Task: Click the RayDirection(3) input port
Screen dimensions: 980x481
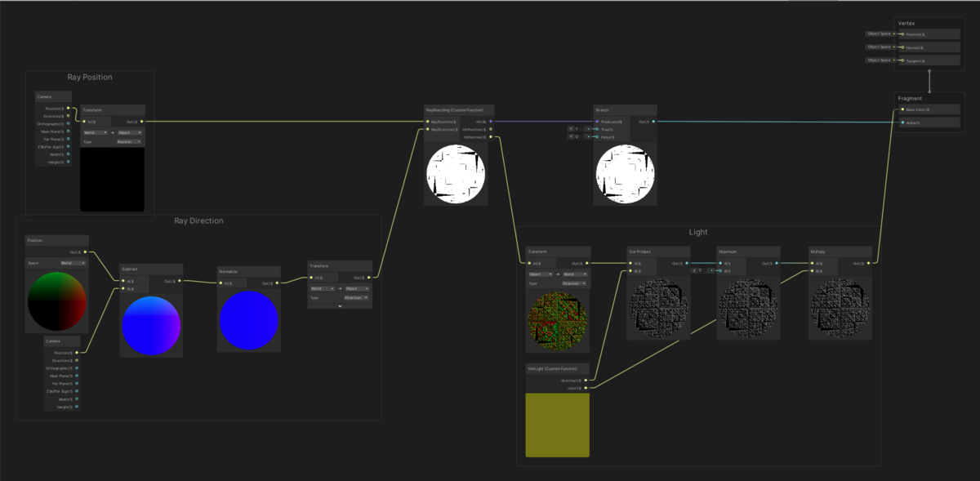Action: pyautogui.click(x=427, y=129)
